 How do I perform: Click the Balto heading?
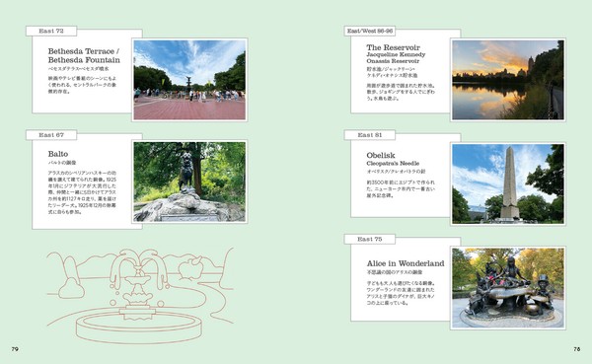pyautogui.click(x=58, y=154)
